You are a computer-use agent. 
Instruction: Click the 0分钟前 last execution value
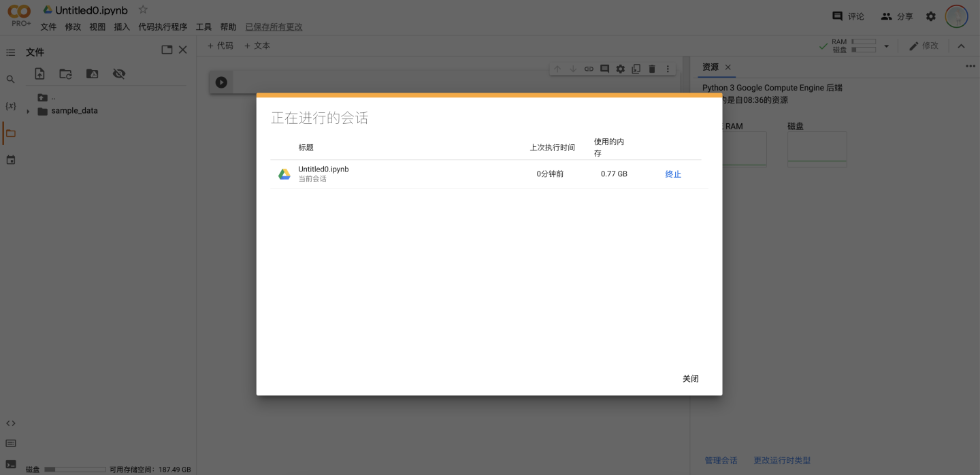point(550,174)
